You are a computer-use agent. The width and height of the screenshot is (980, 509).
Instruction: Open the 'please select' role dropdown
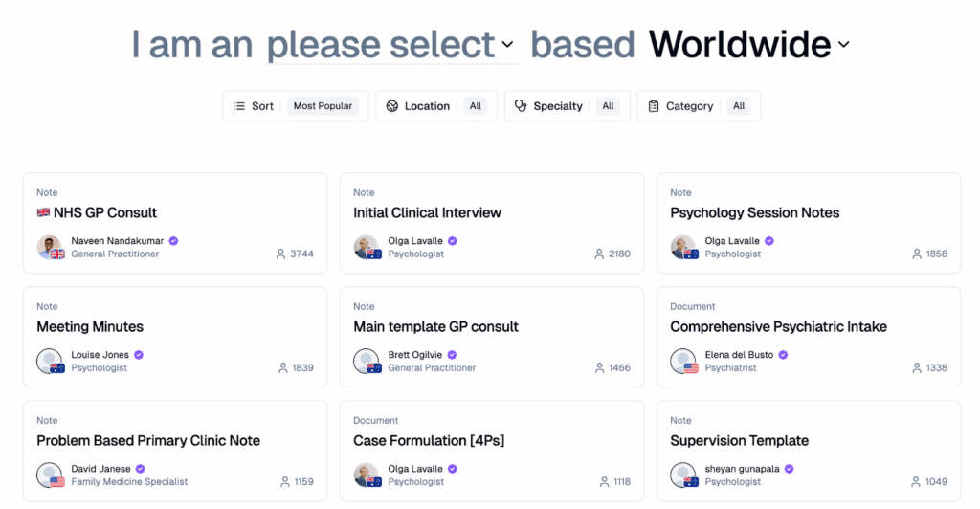pyautogui.click(x=390, y=45)
